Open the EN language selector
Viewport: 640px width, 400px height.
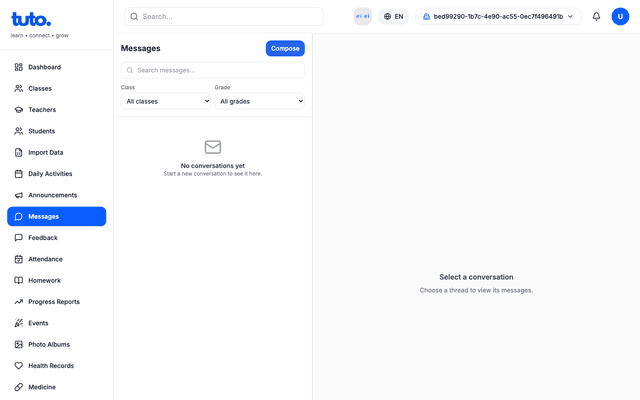[393, 16]
